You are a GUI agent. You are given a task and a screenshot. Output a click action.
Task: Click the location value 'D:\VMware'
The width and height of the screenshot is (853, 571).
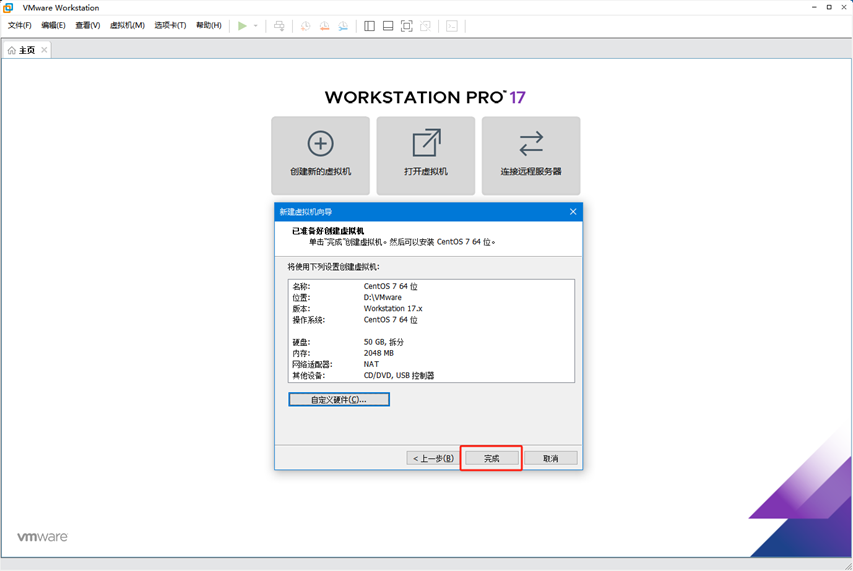tap(382, 297)
